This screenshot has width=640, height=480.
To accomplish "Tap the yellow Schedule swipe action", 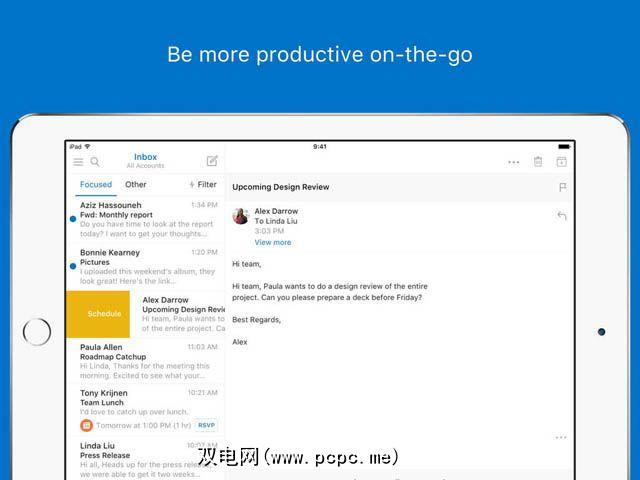I will [98, 314].
